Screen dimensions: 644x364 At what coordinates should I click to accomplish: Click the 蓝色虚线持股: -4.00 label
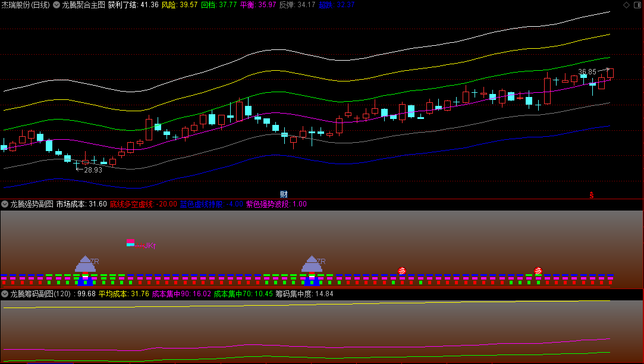pos(212,204)
